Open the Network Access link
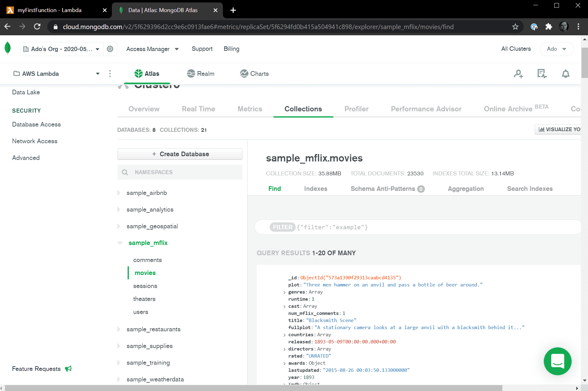The image size is (588, 391). tap(35, 141)
